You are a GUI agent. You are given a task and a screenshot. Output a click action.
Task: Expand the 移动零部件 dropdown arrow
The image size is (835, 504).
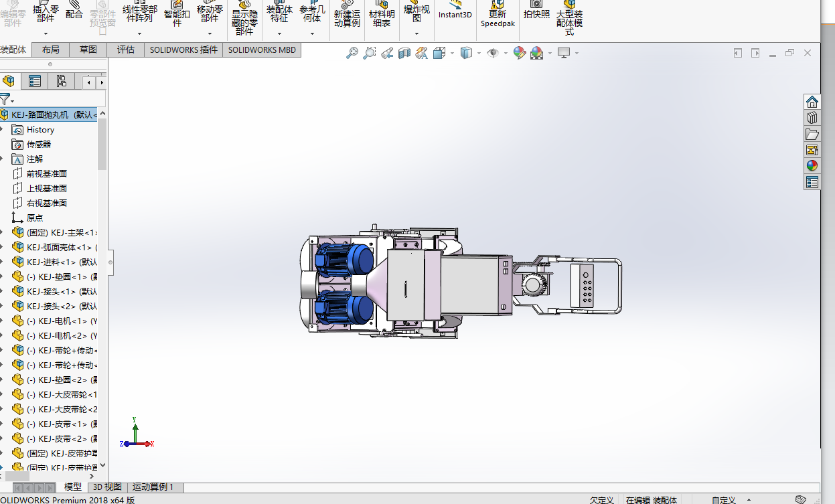(x=210, y=33)
